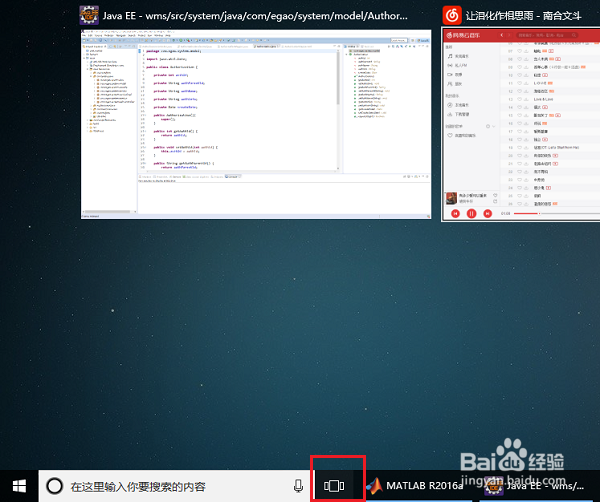Select the NetEase Cloud Music window thumbnail
600x502 pixels.
521,124
